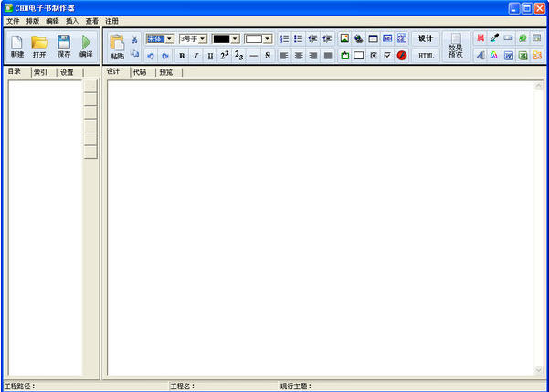
Task: Paste content using the 粘贴 clipboard icon
Action: (x=117, y=47)
